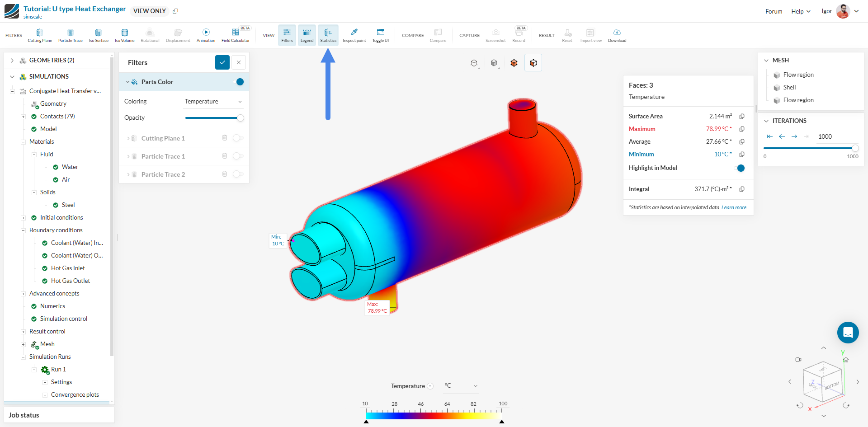Viewport: 868px width, 427px height.
Task: Select the fully orange cube render mode
Action: (x=514, y=63)
